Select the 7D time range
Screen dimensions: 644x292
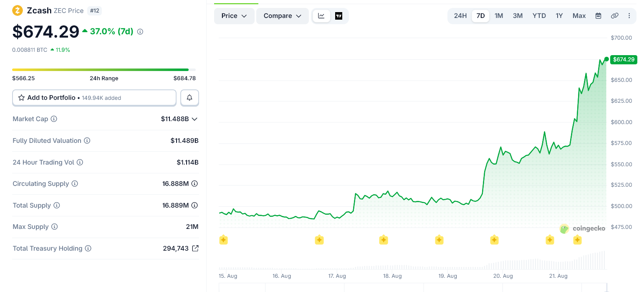click(481, 16)
